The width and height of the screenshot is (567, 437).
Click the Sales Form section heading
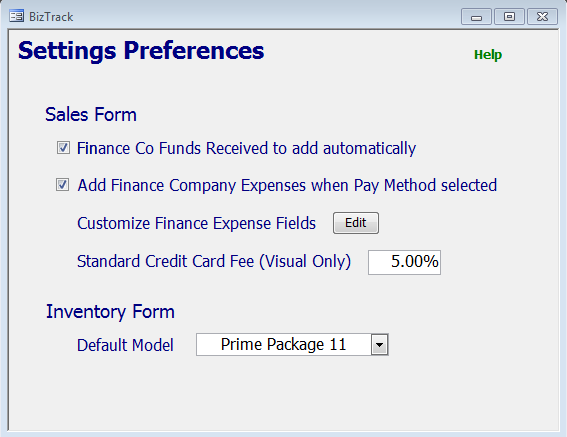[x=91, y=115]
